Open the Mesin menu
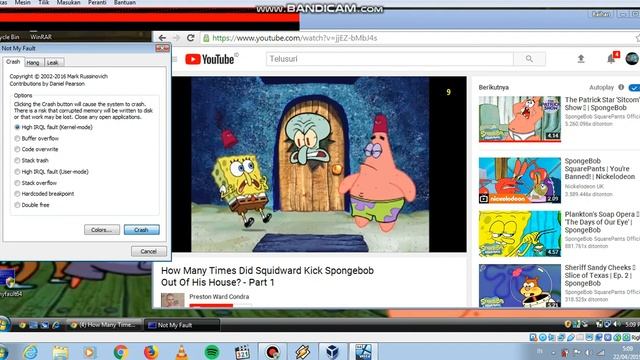 click(22, 2)
